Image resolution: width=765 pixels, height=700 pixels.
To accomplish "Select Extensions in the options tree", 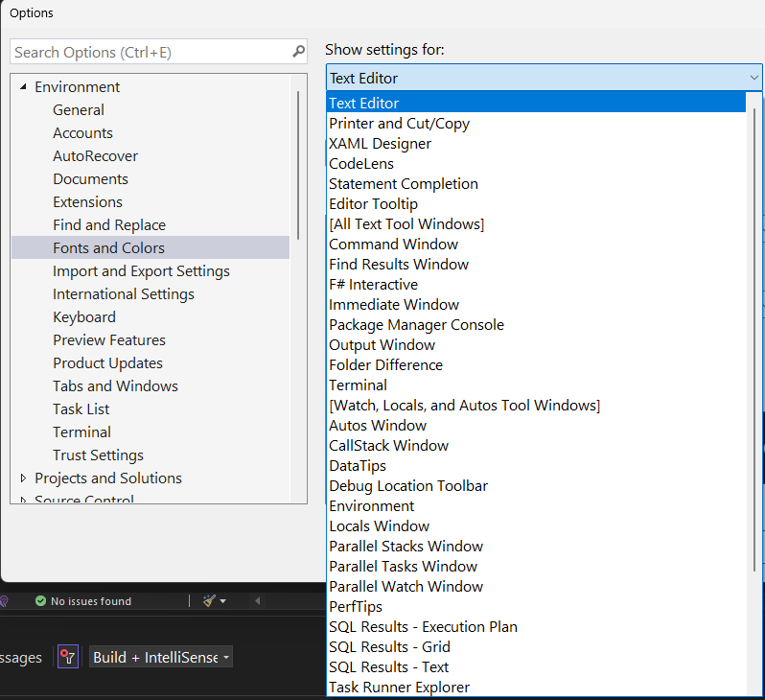I will [x=88, y=201].
